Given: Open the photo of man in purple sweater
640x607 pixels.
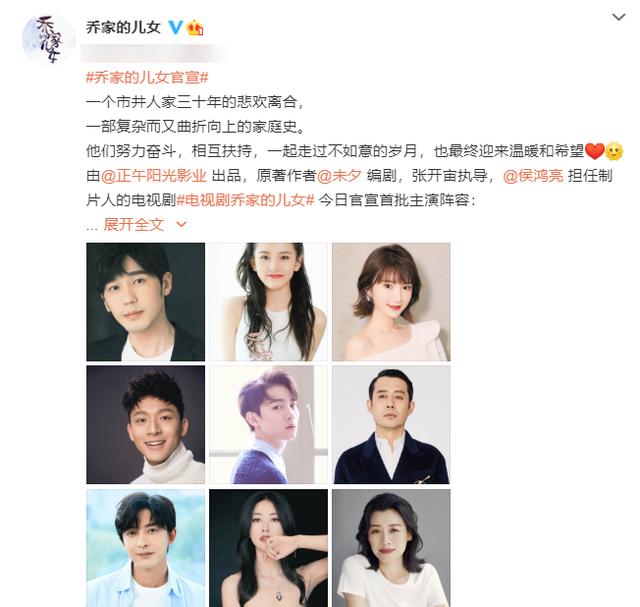Looking at the screenshot, I should pos(269,425).
